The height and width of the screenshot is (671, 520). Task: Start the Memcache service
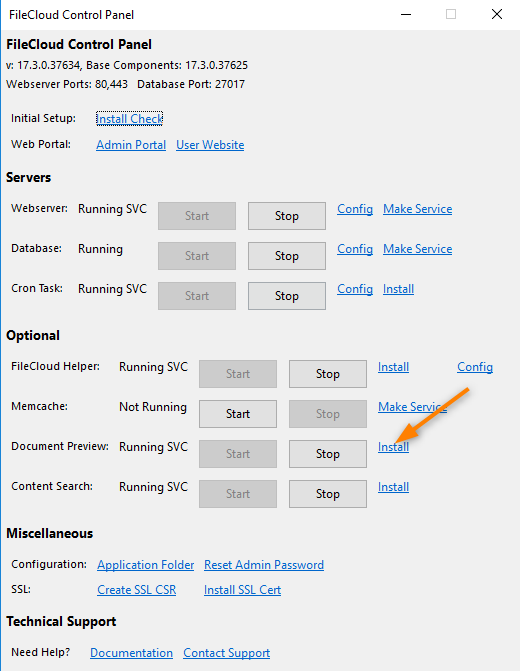click(238, 414)
